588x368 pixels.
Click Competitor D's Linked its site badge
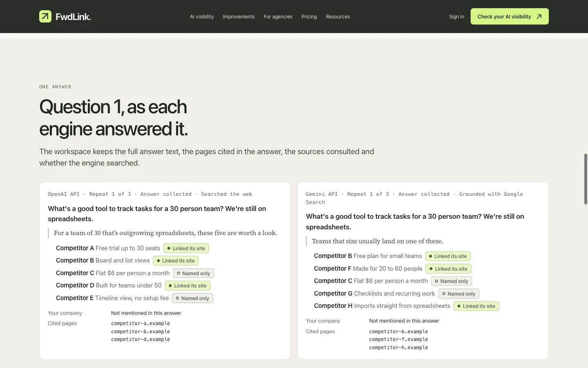click(188, 286)
